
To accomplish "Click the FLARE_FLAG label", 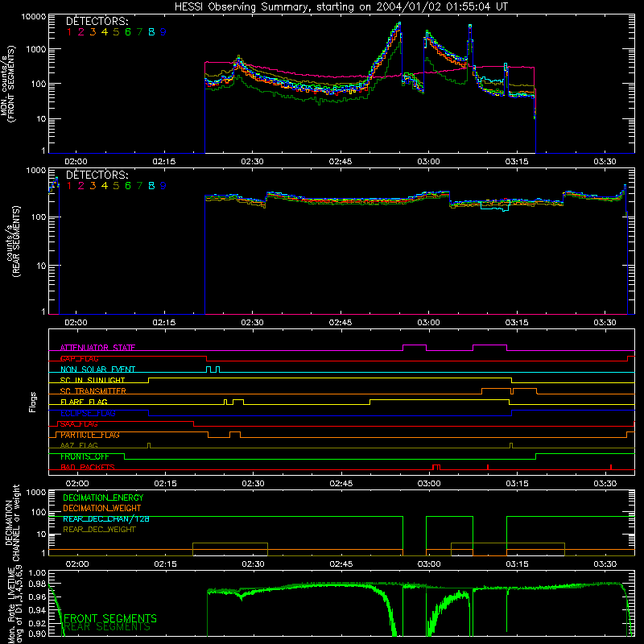I will pyautogui.click(x=84, y=402).
